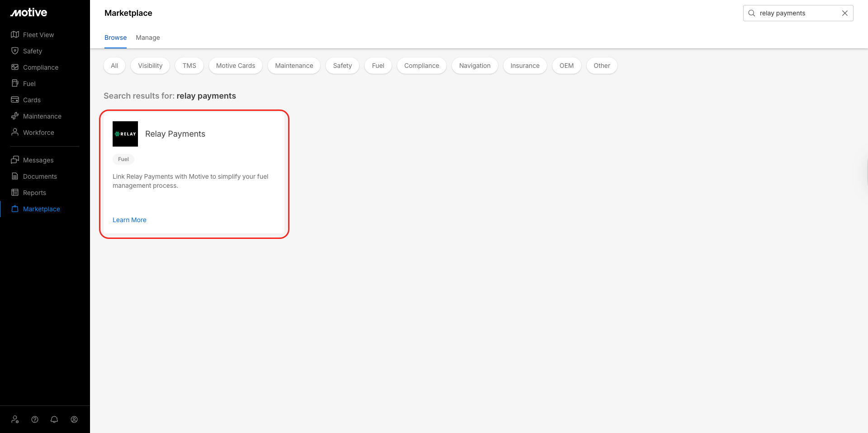Click the Compliance sidebar icon
This screenshot has width=868, height=433.
point(15,67)
